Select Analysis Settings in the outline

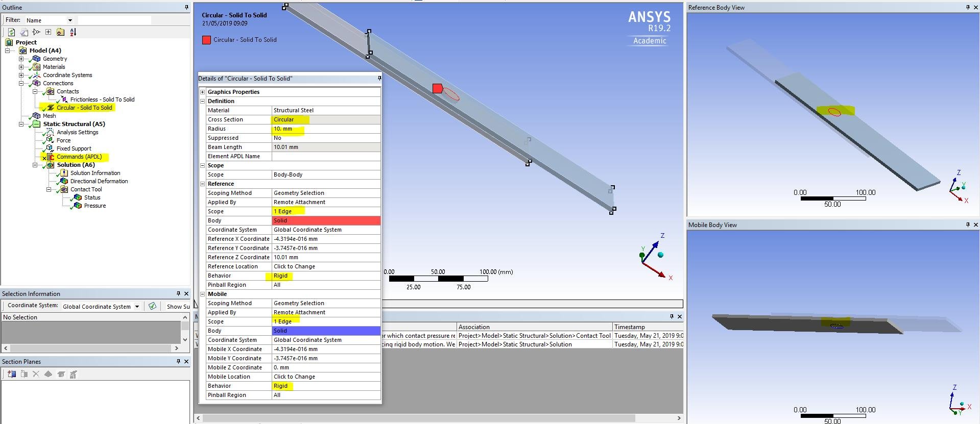coord(78,132)
